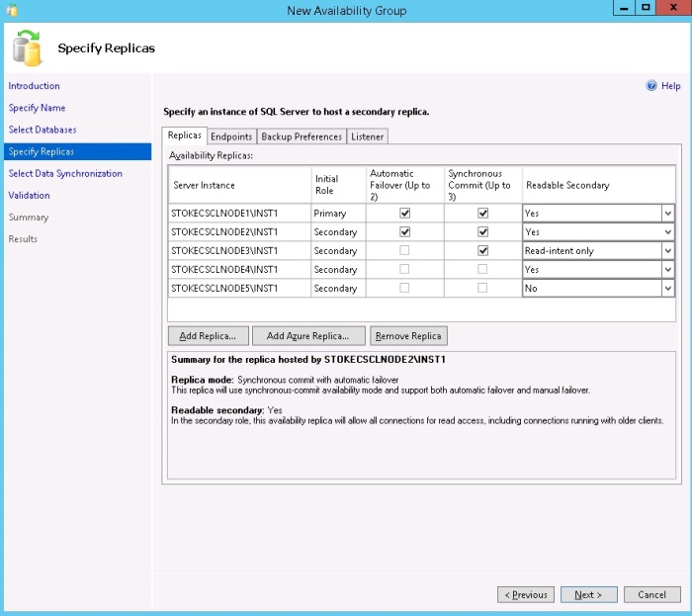This screenshot has width=692, height=616.
Task: Open the Backup Preferences tab
Action: [303, 136]
